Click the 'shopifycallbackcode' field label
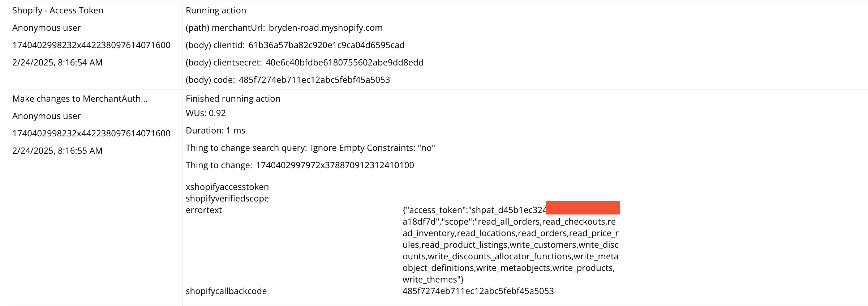The width and height of the screenshot is (868, 306). [226, 291]
